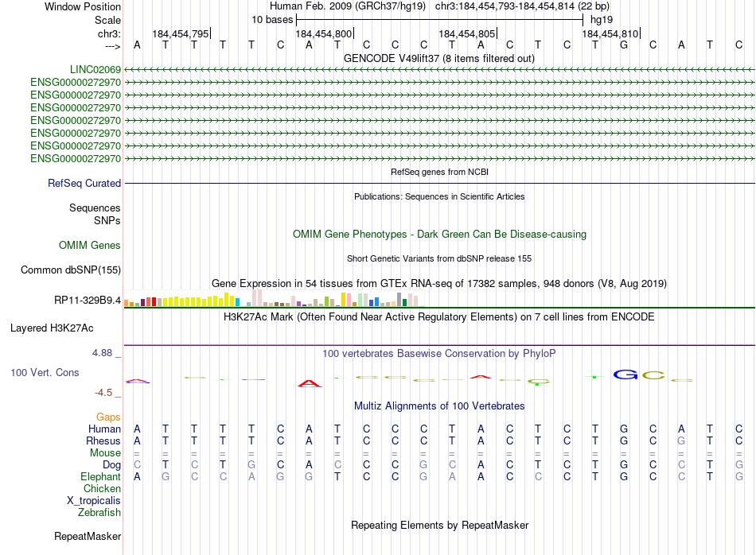This screenshot has height=555, width=756.
Task: Open the GTEx tissue expression bar chart
Action: pyautogui.click(x=274, y=298)
